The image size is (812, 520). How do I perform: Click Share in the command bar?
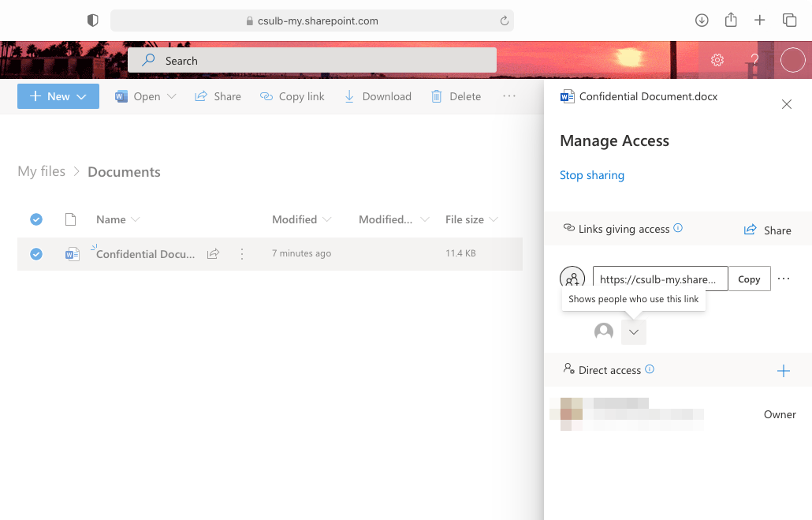coord(218,96)
